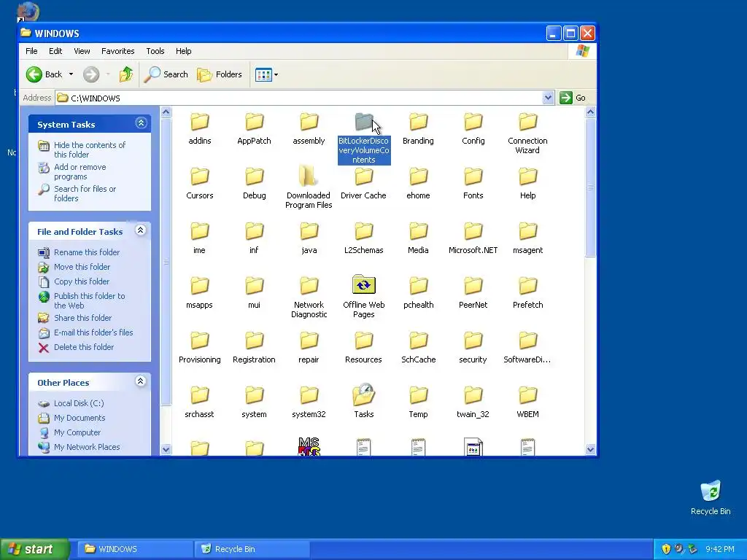The width and height of the screenshot is (747, 560).
Task: Click Share this folder link
Action: pos(83,318)
